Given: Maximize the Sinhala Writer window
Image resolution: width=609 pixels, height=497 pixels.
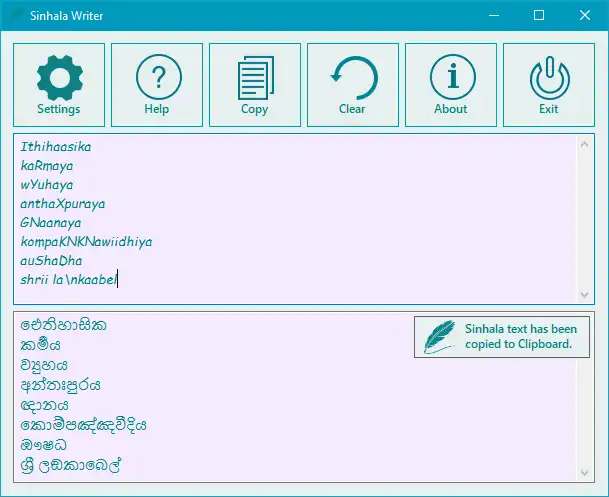Looking at the screenshot, I should coord(539,15).
